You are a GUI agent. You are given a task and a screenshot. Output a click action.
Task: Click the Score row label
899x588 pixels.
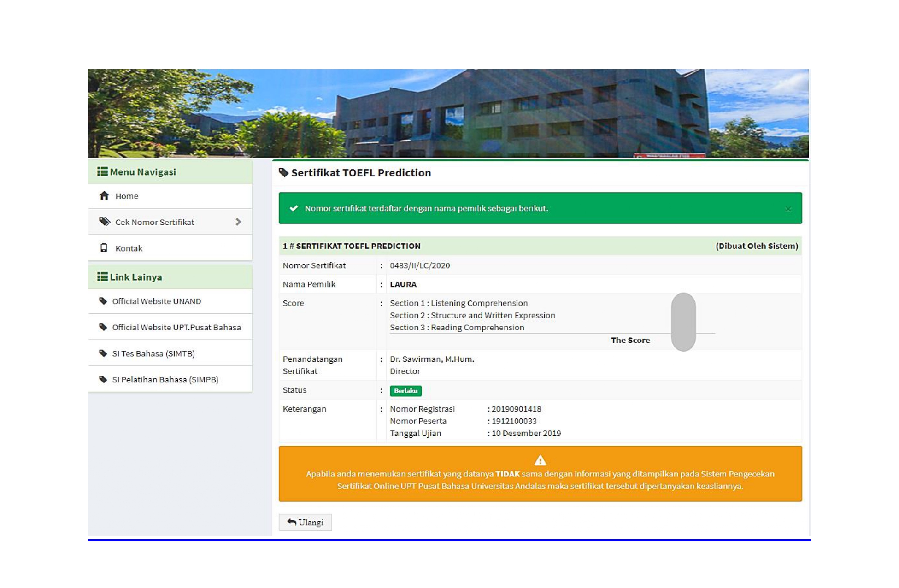coord(293,303)
